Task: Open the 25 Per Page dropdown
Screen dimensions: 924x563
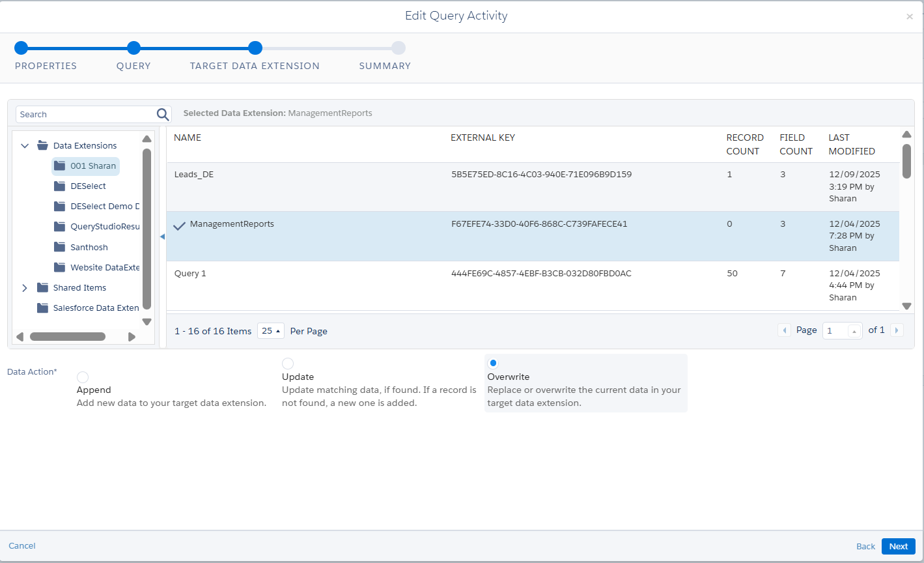Action: pyautogui.click(x=271, y=331)
